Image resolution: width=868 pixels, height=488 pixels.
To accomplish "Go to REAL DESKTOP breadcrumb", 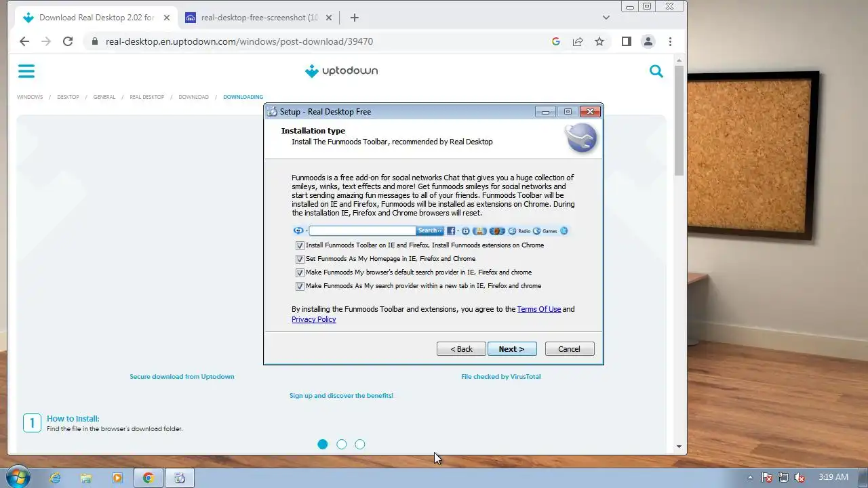I will click(x=147, y=97).
